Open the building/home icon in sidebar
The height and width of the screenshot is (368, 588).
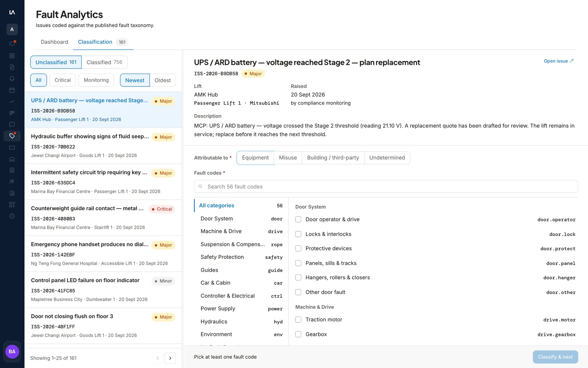(x=12, y=159)
